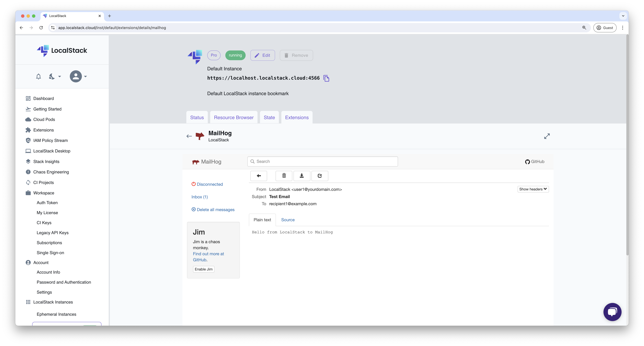Delete the open email using the trash icon

(284, 176)
